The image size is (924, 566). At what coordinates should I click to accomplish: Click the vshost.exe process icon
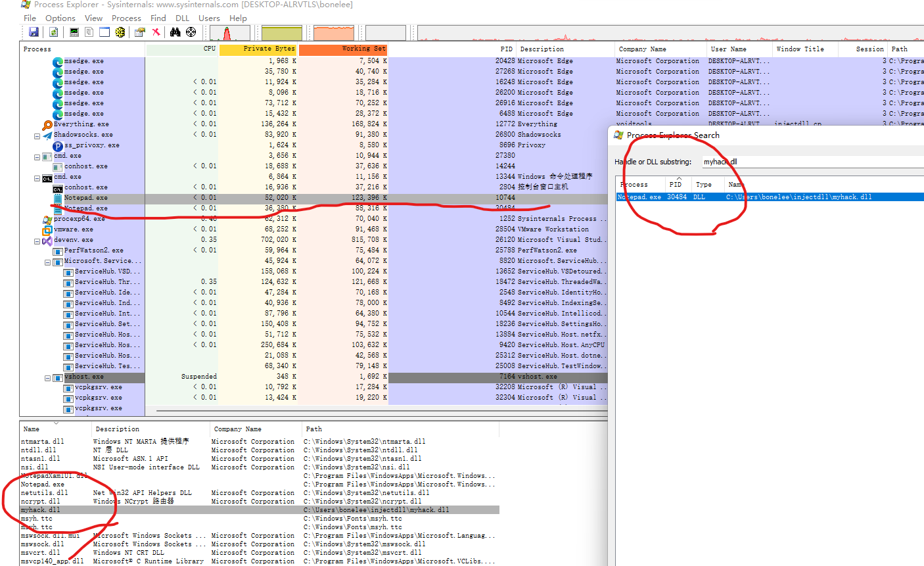pyautogui.click(x=58, y=377)
